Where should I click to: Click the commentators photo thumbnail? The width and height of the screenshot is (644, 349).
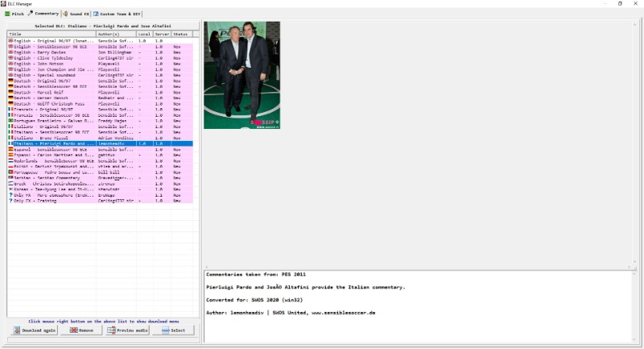pyautogui.click(x=242, y=75)
